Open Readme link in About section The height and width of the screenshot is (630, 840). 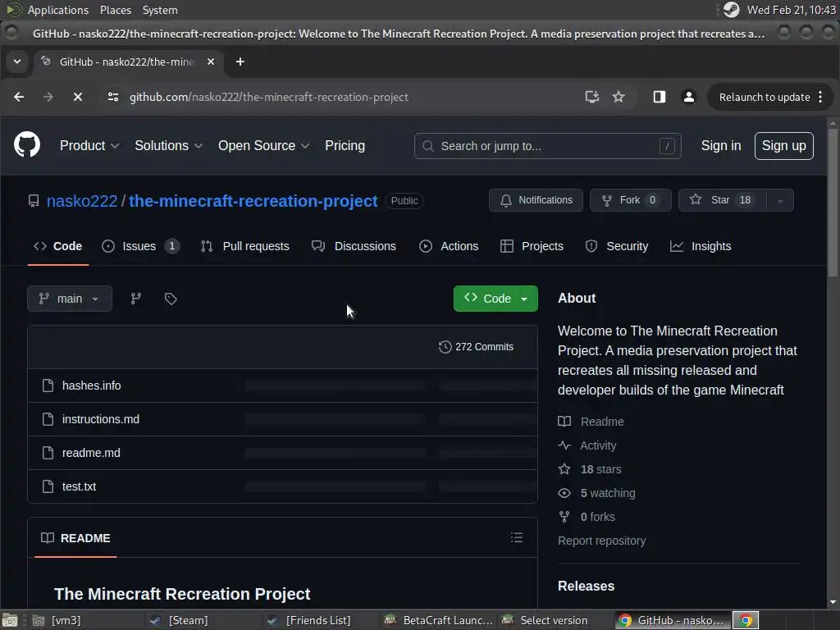point(602,422)
